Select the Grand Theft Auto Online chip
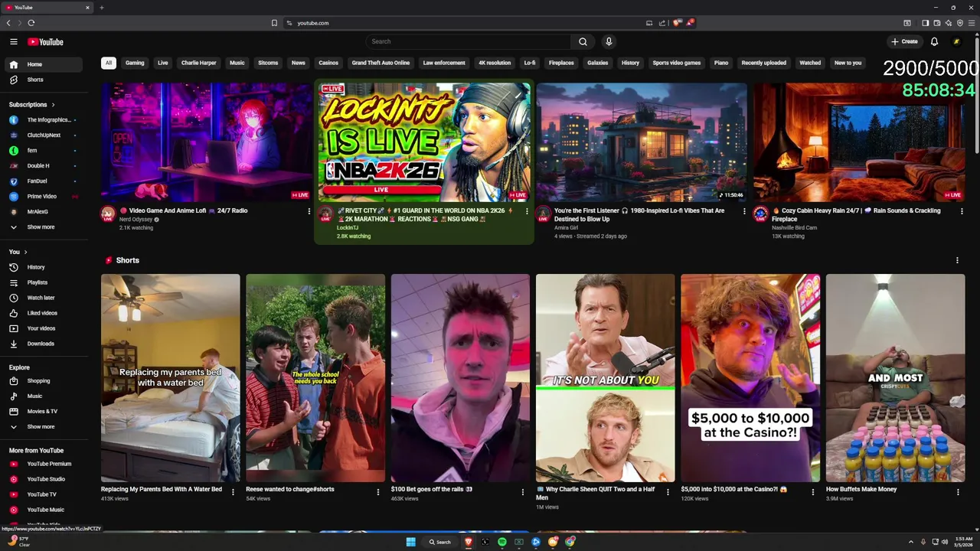Image resolution: width=980 pixels, height=551 pixels. click(381, 63)
